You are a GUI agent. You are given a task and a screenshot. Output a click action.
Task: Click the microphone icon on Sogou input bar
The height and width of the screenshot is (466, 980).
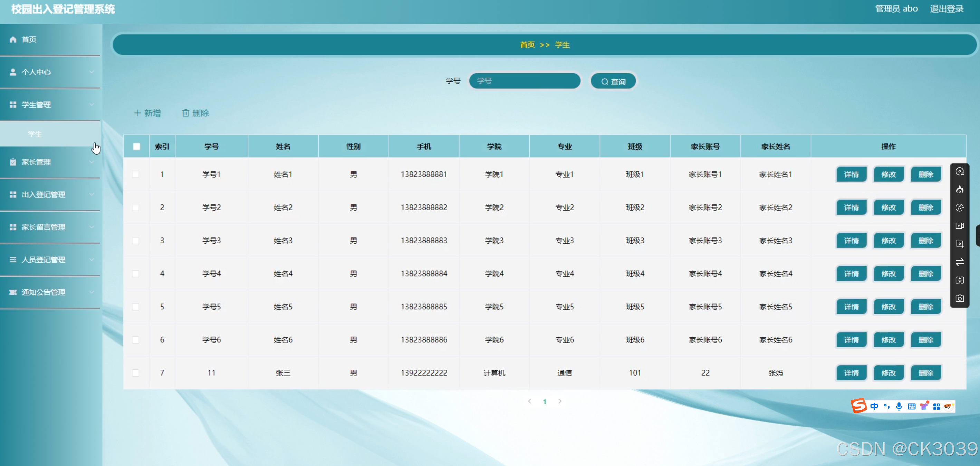point(899,406)
